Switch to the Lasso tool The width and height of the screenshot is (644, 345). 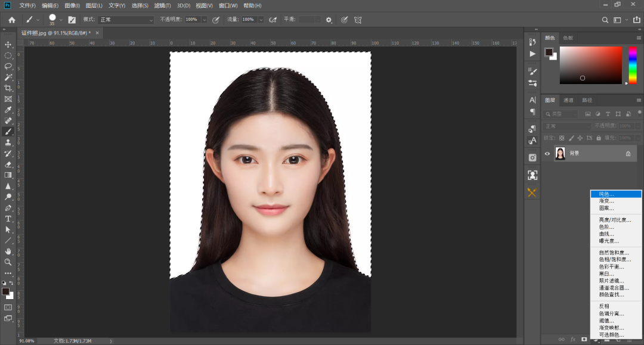tap(8, 67)
